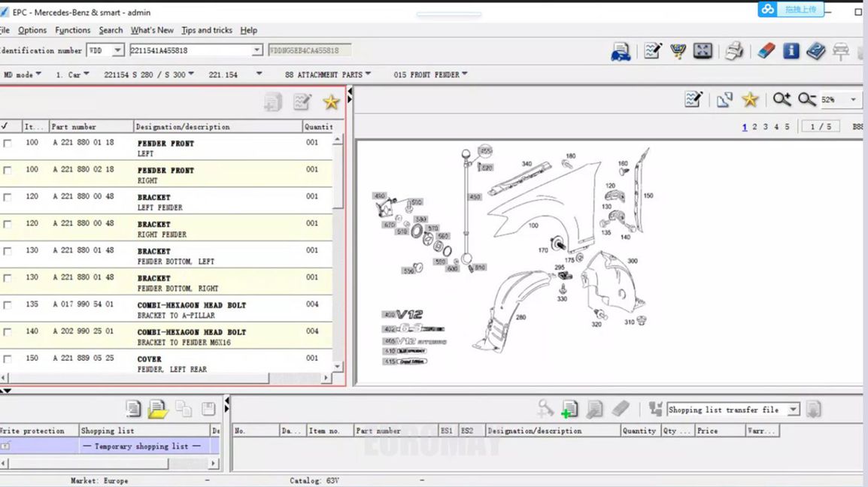The height and width of the screenshot is (487, 868).
Task: Click the open shopping list folder icon
Action: 158,409
